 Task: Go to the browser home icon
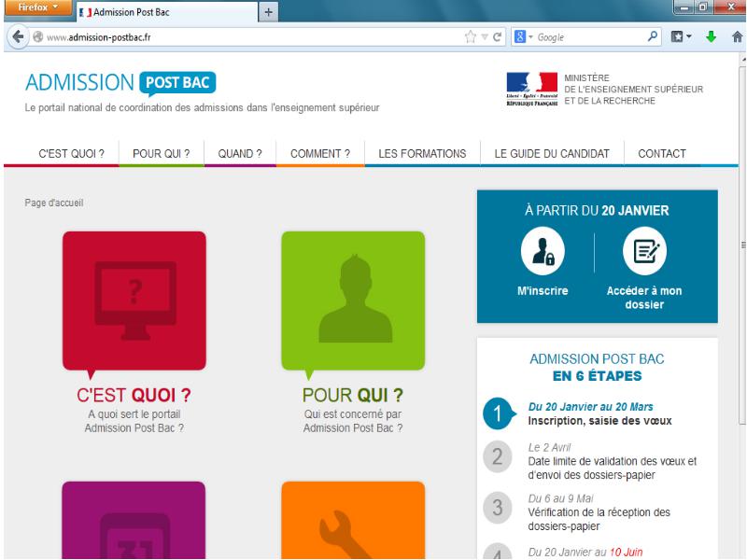pyautogui.click(x=737, y=36)
